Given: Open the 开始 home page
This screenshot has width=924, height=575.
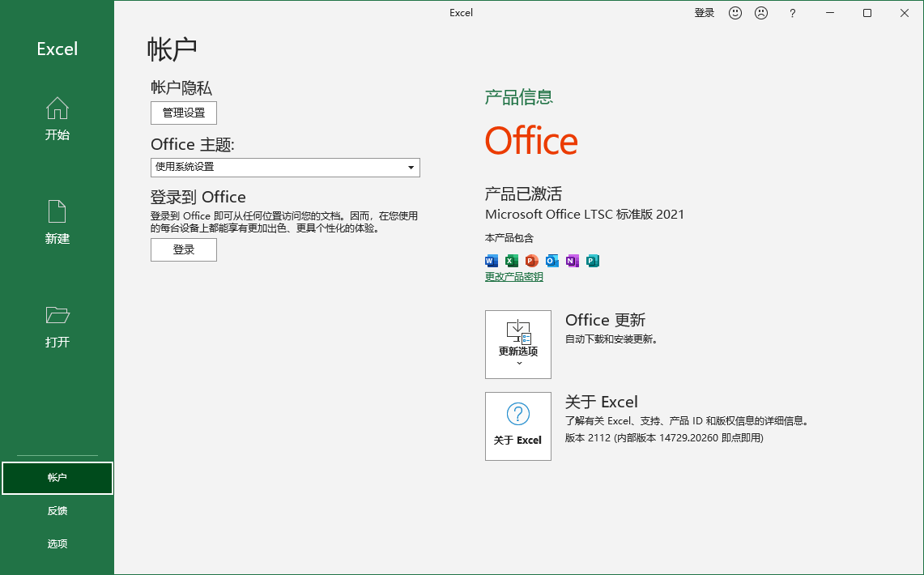Looking at the screenshot, I should pos(57,118).
